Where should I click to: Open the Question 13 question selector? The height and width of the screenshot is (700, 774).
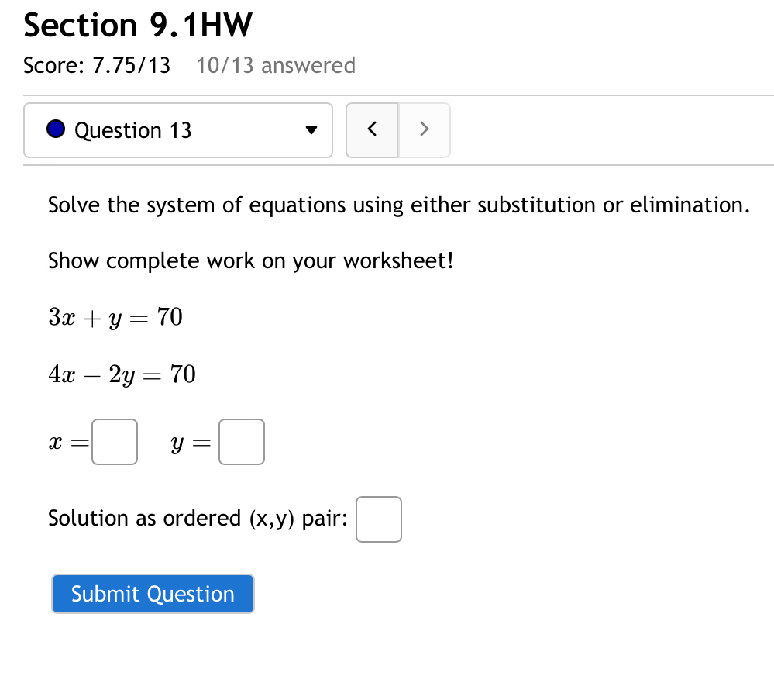(178, 130)
